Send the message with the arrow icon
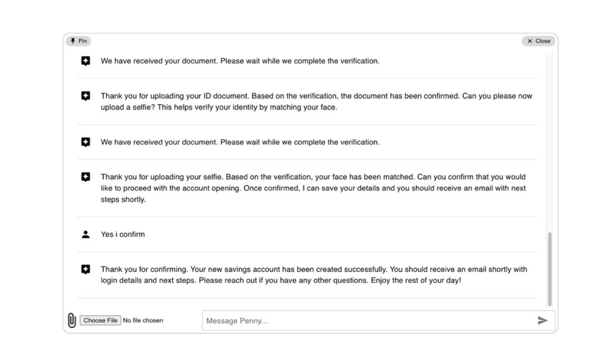Viewport: 614px width, 364px height. pos(542,320)
